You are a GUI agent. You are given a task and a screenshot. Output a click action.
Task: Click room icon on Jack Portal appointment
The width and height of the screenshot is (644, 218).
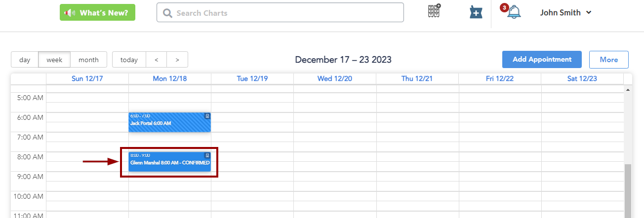point(207,116)
